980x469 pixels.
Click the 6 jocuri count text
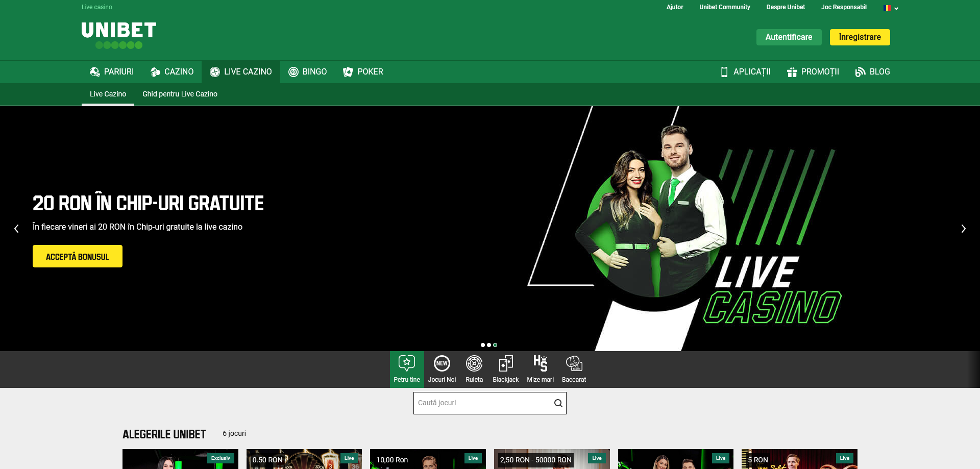(x=234, y=433)
